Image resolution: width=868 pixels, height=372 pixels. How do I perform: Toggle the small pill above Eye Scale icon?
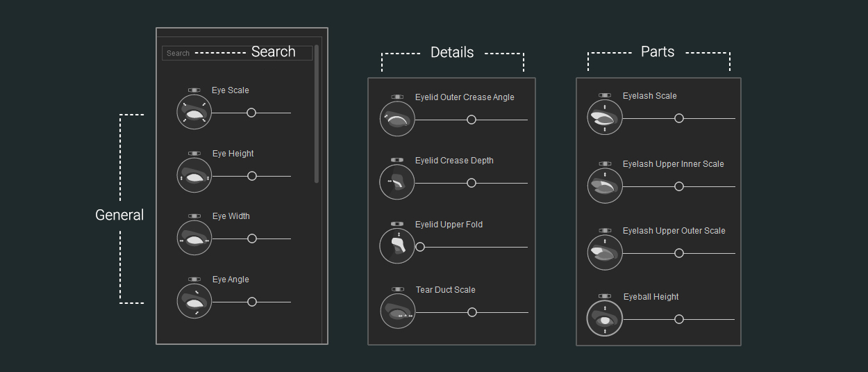194,90
